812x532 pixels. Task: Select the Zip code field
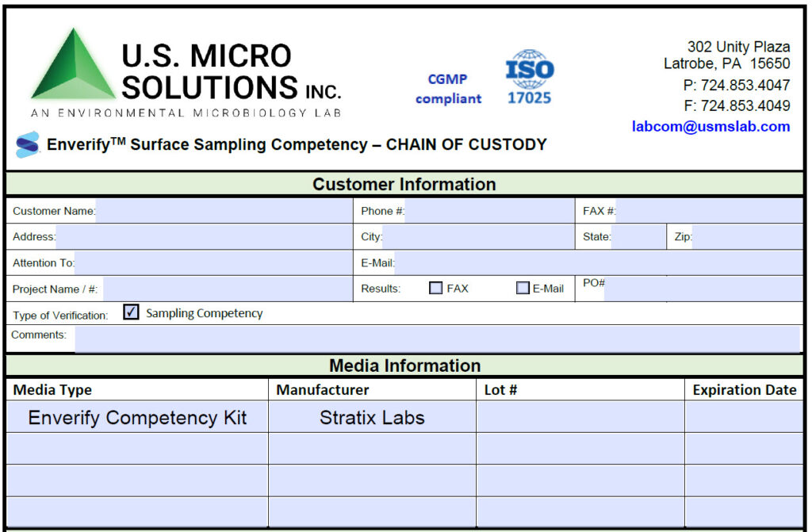click(746, 236)
